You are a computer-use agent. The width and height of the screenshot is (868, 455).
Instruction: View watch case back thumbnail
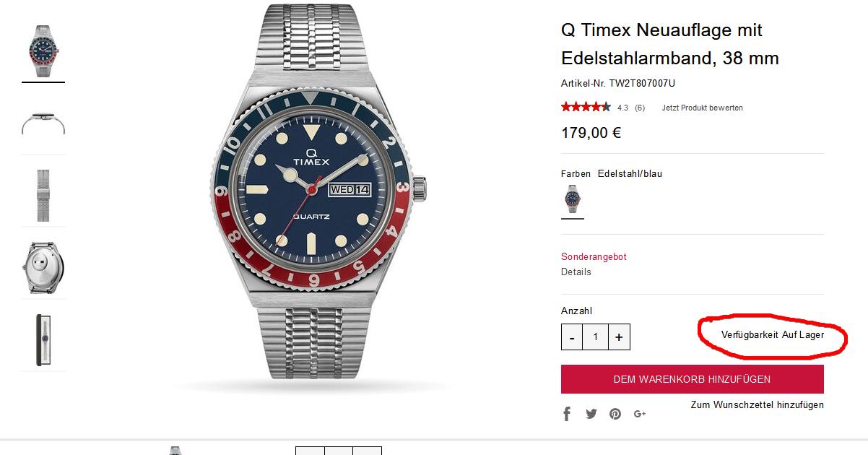pos(43,268)
